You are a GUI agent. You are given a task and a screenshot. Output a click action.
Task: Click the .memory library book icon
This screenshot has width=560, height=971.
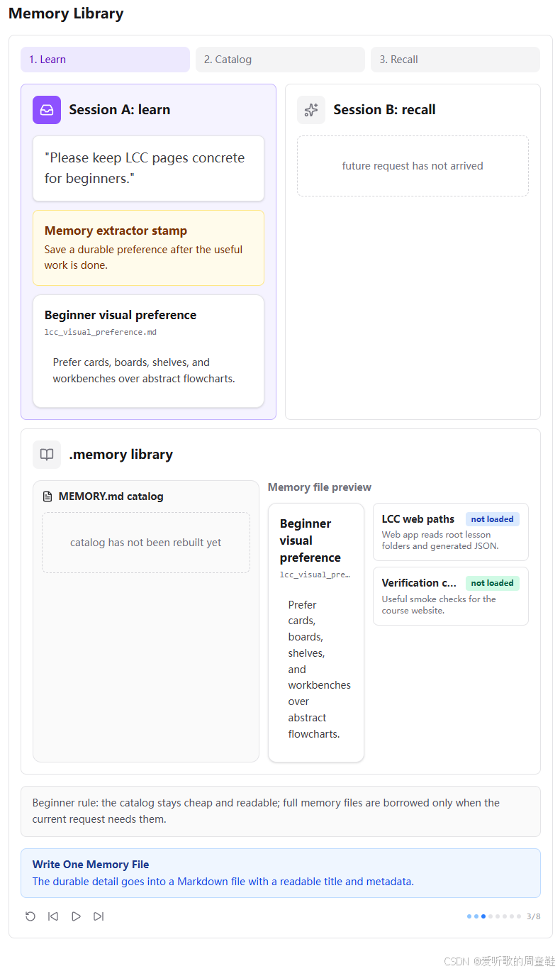click(47, 455)
